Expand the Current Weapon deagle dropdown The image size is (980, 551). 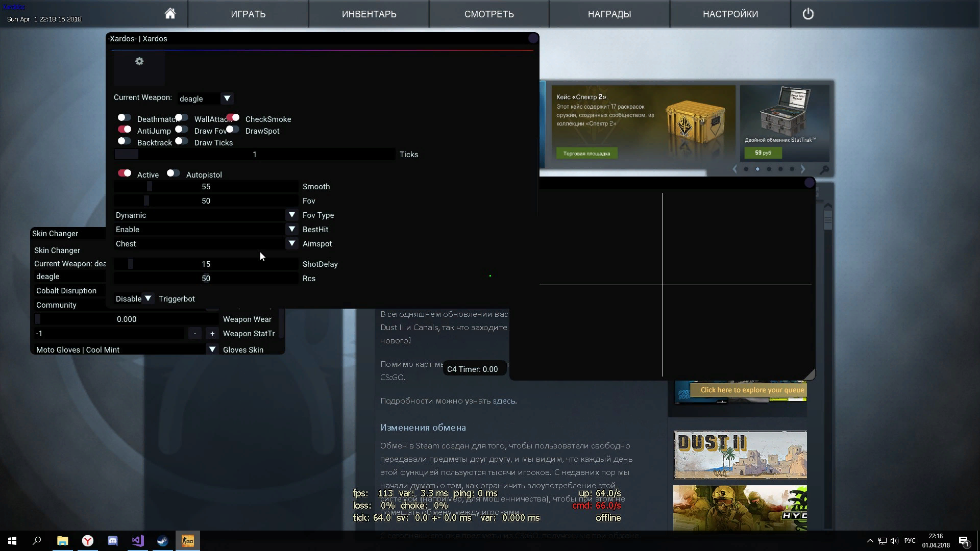[227, 98]
